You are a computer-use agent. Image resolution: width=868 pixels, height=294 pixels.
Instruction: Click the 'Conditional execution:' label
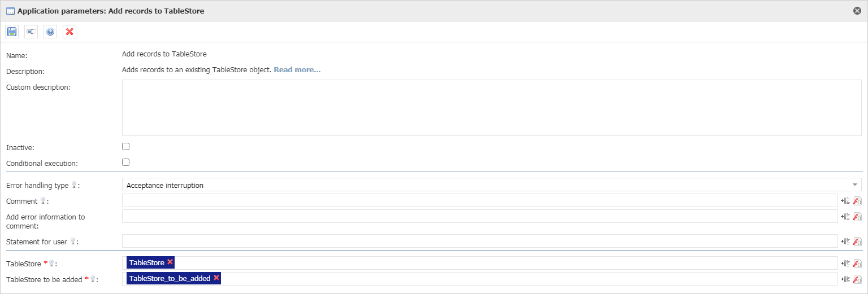point(42,163)
